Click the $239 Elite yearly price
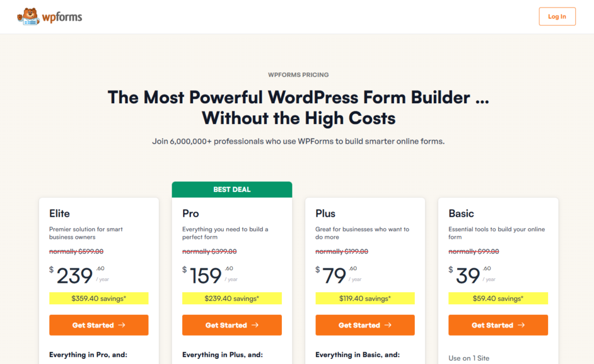The width and height of the screenshot is (594, 364). pos(75,276)
